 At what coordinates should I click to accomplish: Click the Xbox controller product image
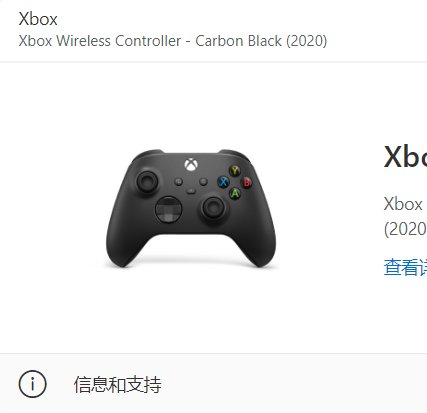click(191, 208)
